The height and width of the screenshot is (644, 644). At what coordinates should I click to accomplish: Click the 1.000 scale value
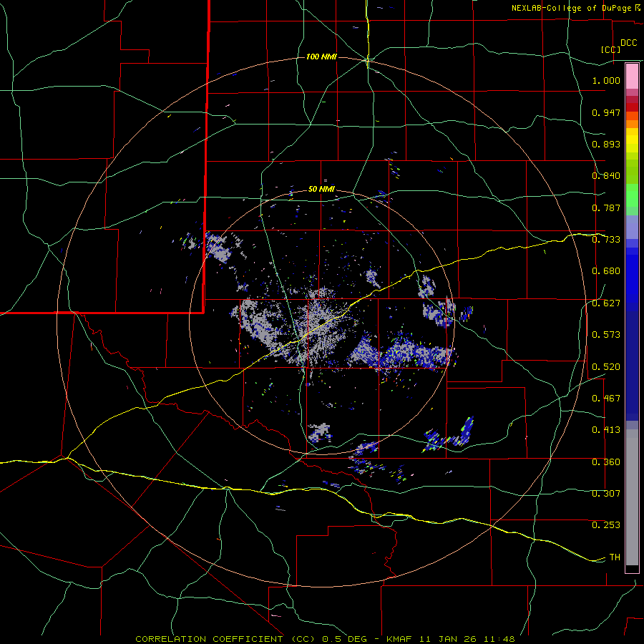tap(606, 80)
